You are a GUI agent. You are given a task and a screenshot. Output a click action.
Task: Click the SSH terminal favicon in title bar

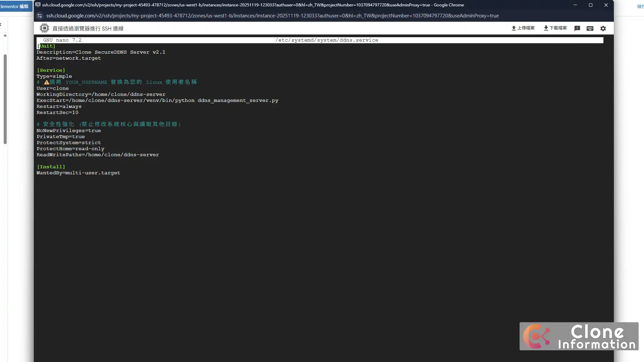[x=38, y=5]
